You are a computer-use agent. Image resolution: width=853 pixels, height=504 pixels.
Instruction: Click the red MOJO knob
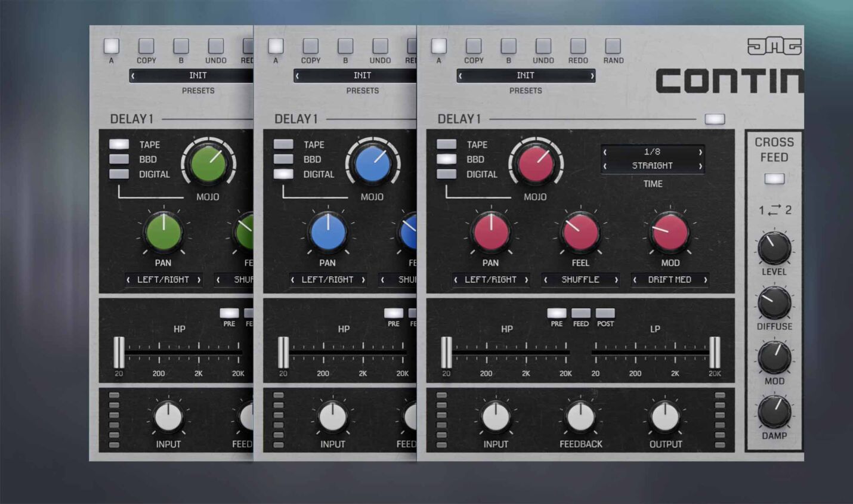(x=536, y=163)
